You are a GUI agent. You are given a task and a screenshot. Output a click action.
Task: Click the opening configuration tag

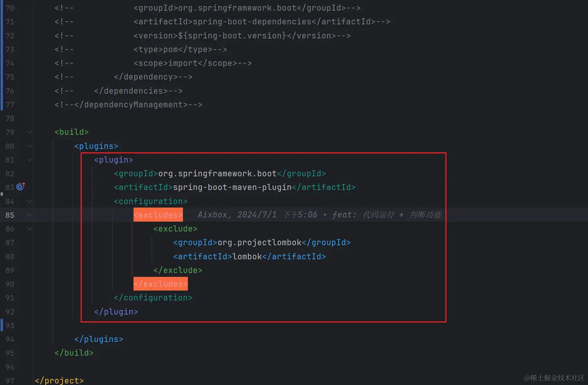pos(151,201)
